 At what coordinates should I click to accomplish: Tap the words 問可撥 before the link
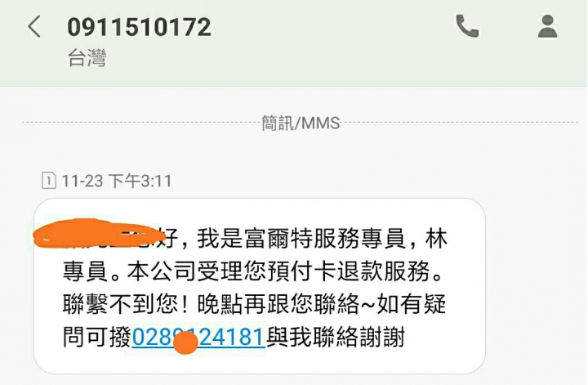[x=97, y=337]
